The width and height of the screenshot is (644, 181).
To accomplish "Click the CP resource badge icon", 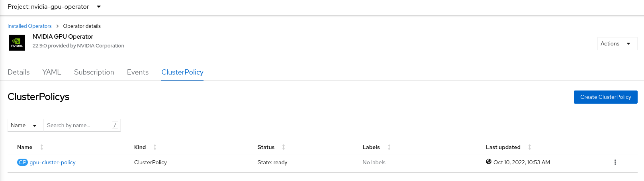I will pyautogui.click(x=22, y=162).
